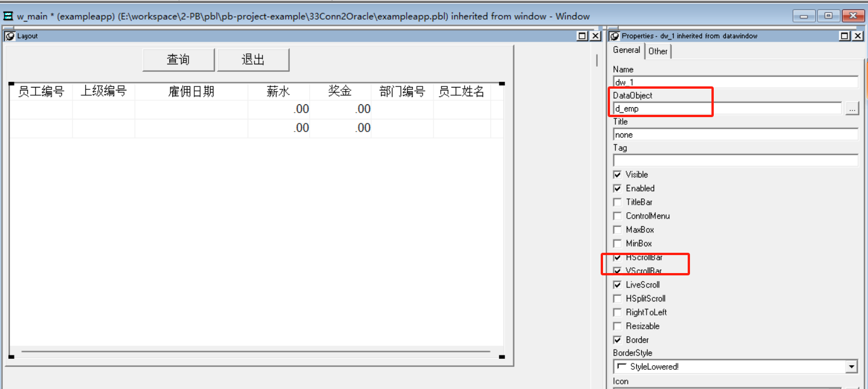The height and width of the screenshot is (389, 868).
Task: Switch to the Other properties tab
Action: point(658,51)
